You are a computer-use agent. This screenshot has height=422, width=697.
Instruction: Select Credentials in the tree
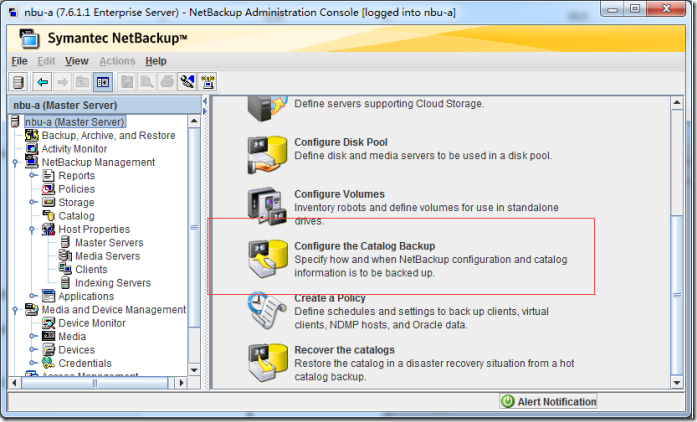point(84,363)
